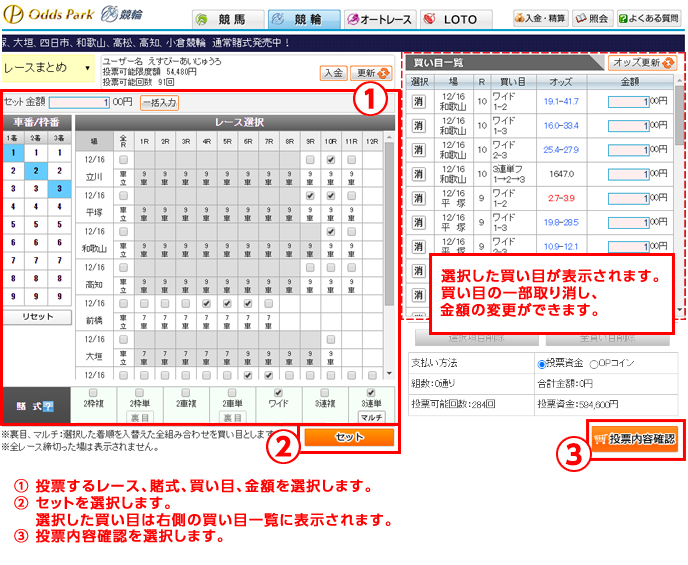This screenshot has width=688, height=565.
Task: Select highlighted number 1 in 1着 column
Action: point(12,153)
